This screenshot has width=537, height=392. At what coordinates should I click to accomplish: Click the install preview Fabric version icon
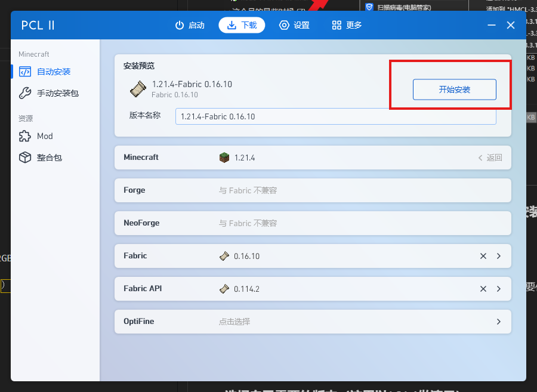pos(138,89)
